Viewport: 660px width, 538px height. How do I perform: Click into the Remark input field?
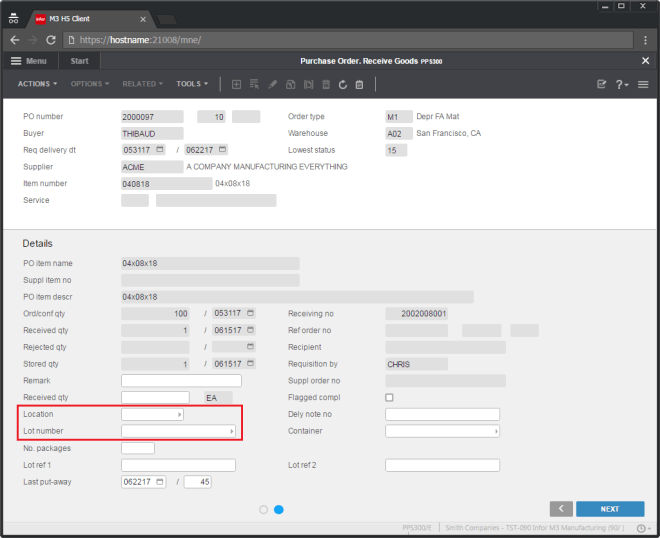click(x=181, y=381)
